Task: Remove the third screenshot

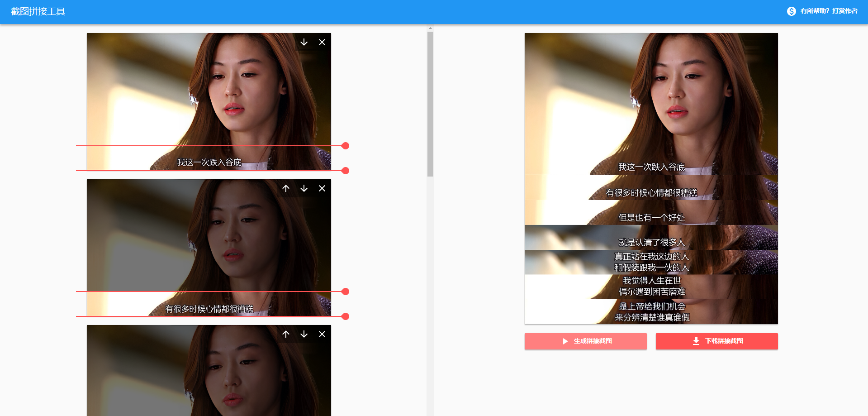Action: [x=322, y=334]
